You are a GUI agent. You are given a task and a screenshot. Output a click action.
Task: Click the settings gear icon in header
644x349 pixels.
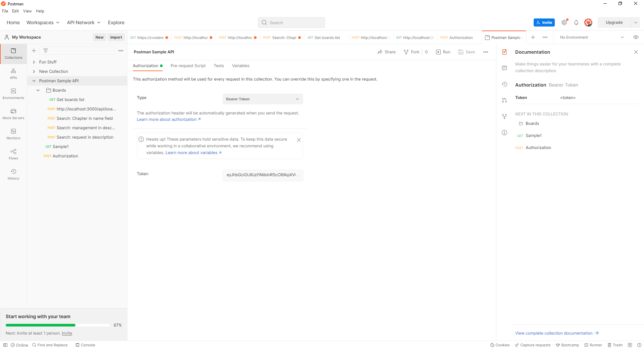564,22
